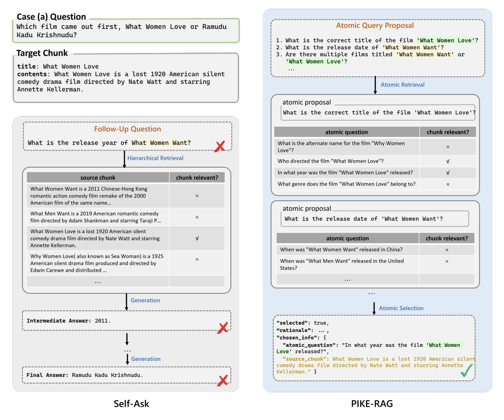Image resolution: width=504 pixels, height=420 pixels.
Task: Click the 'atomic question' header in the first atomic table
Action: pos(346,132)
